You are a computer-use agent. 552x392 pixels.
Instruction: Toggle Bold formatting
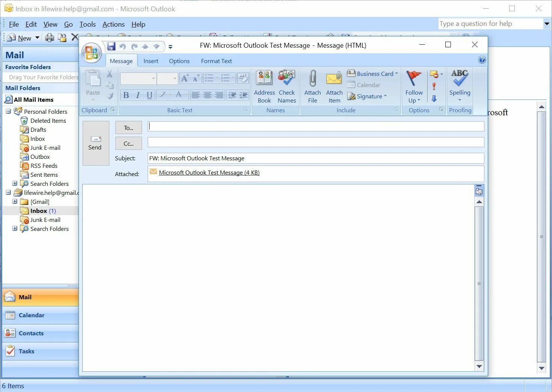click(x=126, y=95)
